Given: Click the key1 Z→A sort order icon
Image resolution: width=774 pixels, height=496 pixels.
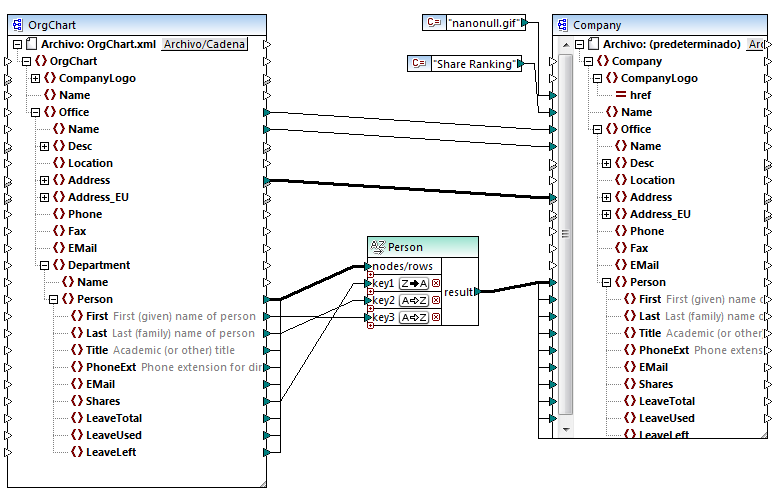Looking at the screenshot, I should (414, 284).
